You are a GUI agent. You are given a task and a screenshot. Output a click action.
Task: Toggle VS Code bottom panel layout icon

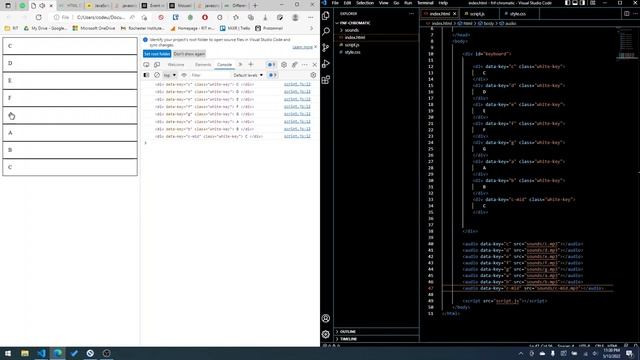(575, 3)
